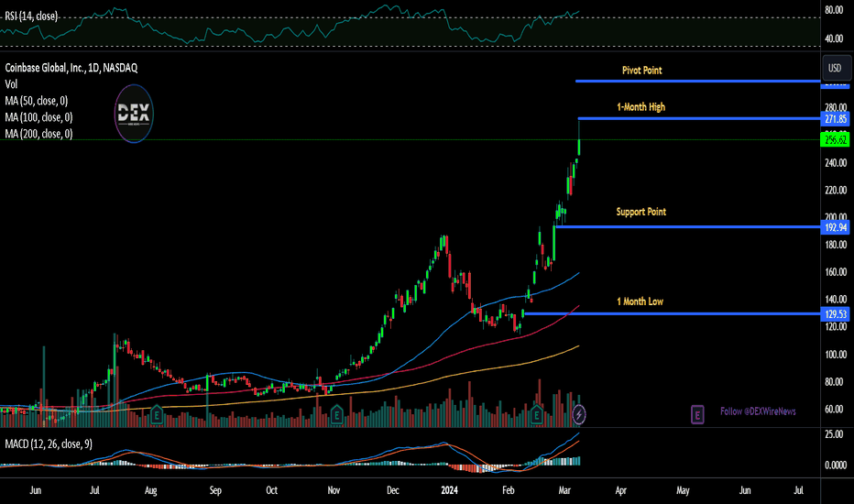Select the green 256.62 current price tag
This screenshot has height=504, width=854.
pos(836,140)
